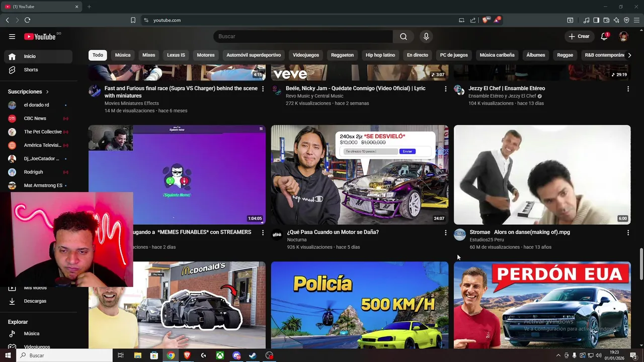Open Brave VPN shield icon
Image resolution: width=644 pixels, height=362 pixels.
coord(626,20)
